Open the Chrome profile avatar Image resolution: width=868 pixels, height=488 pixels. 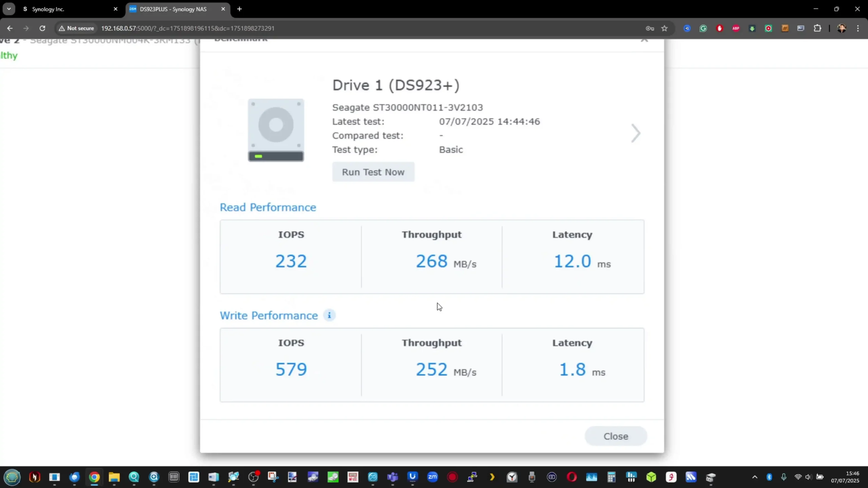coord(842,28)
